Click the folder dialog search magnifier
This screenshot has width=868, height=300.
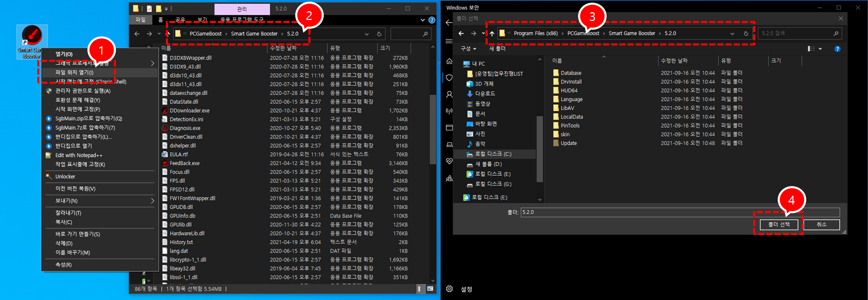pos(836,33)
